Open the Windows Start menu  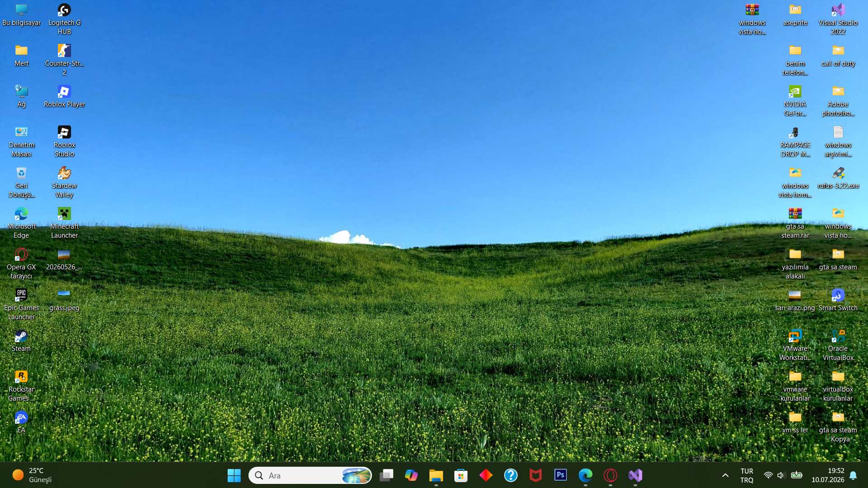[234, 475]
